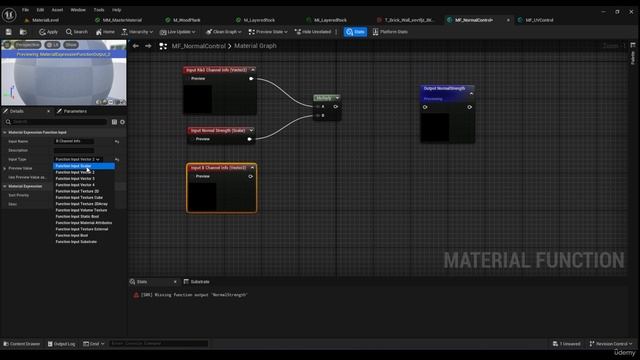Viewport: 640px width, 360px height.
Task: Click the Input B Channel Info output pin
Action: tap(251, 176)
